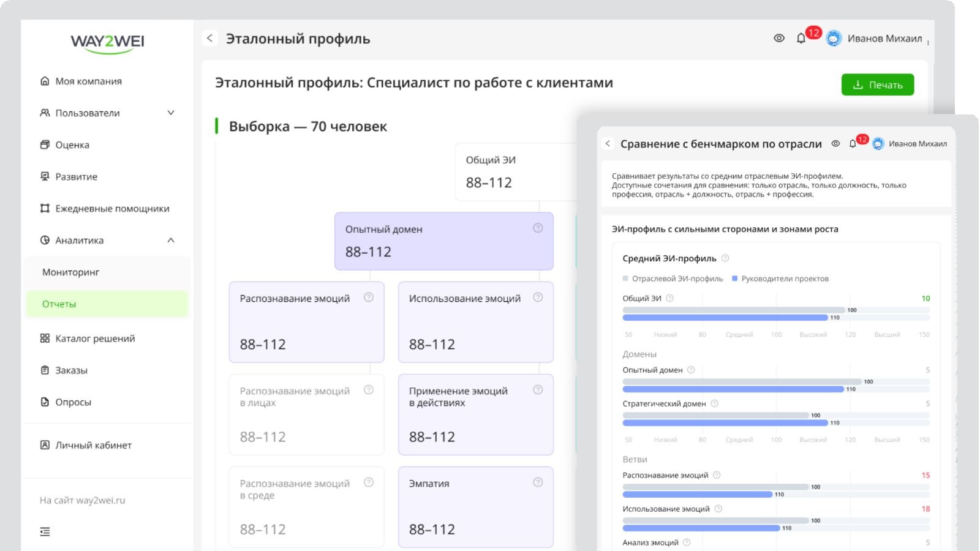Viewport: 980px width, 551px height.
Task: Open notifications bell in main window
Action: pyautogui.click(x=801, y=39)
